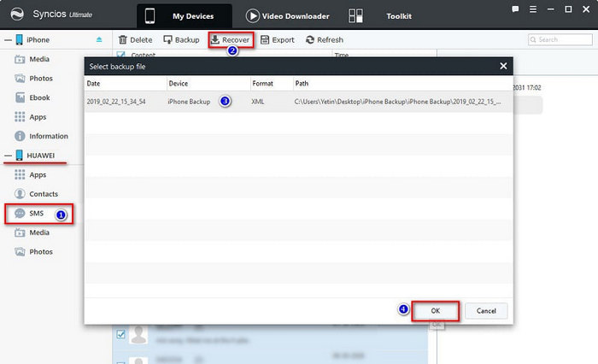Confirm with the OK button
Image resolution: width=598 pixels, height=364 pixels.
point(435,310)
